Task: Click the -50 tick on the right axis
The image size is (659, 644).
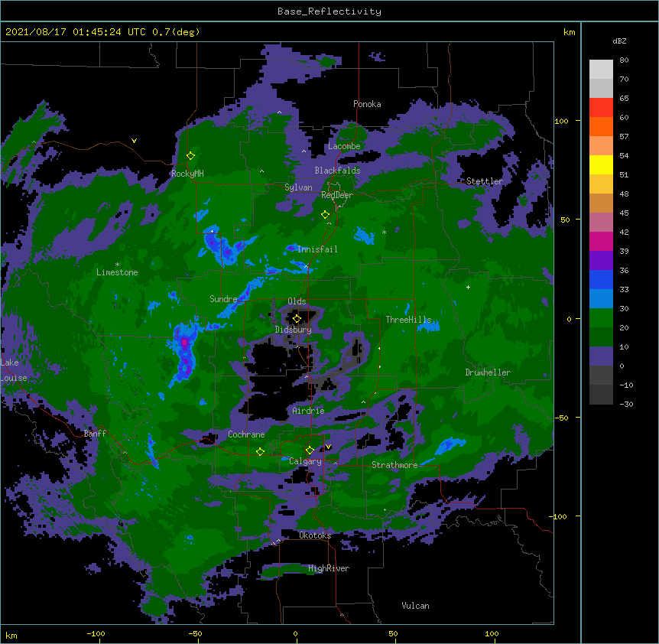Action: (561, 418)
